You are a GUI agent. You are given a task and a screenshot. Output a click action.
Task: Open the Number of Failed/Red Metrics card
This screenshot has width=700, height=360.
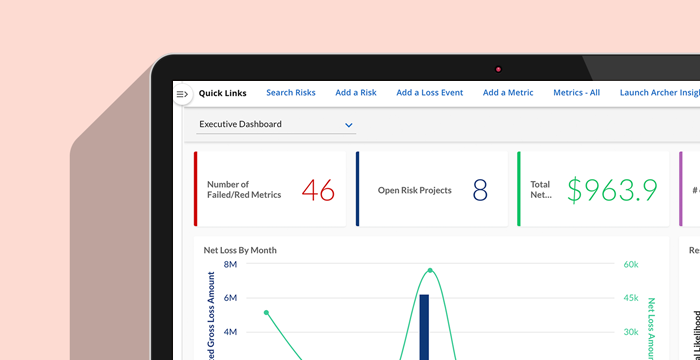click(270, 189)
